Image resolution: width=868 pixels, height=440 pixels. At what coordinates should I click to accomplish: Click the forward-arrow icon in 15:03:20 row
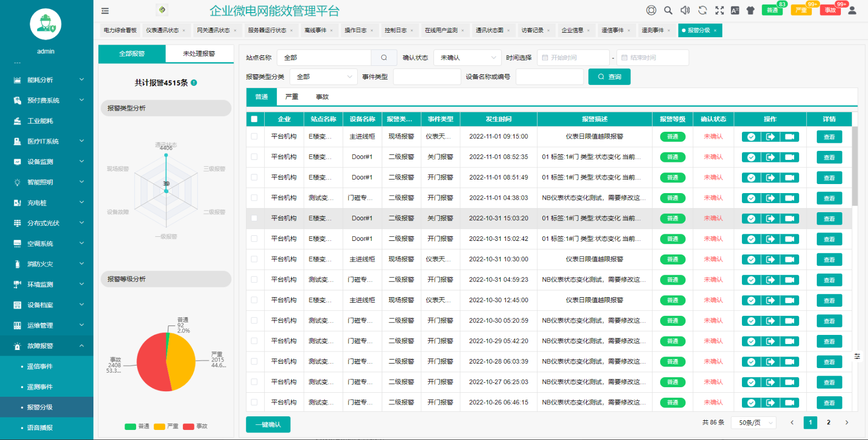point(771,219)
